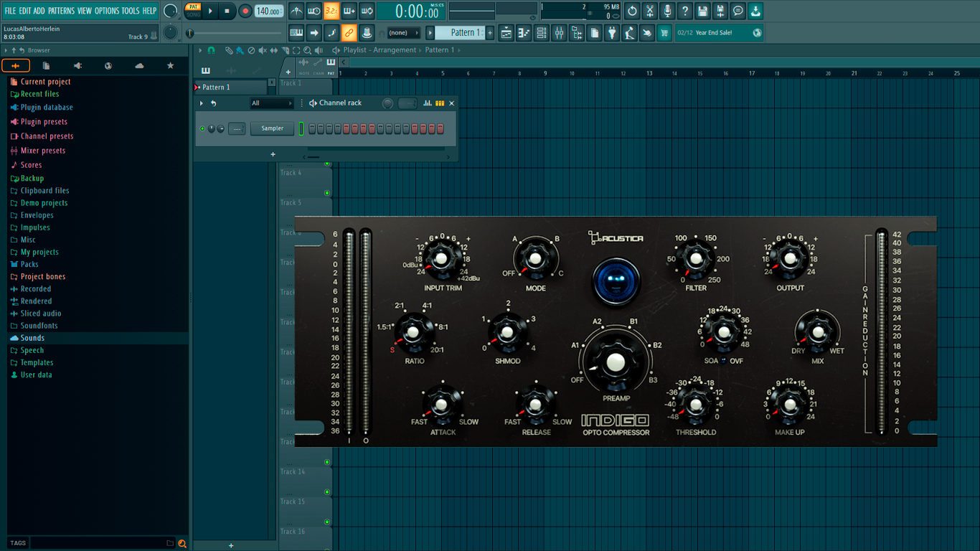Open the browser starred favorites tab

170,65
